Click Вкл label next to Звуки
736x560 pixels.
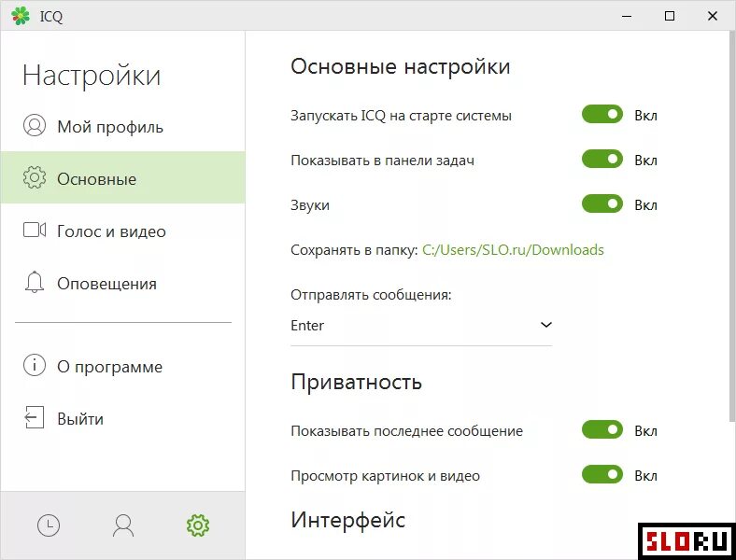[x=646, y=205]
